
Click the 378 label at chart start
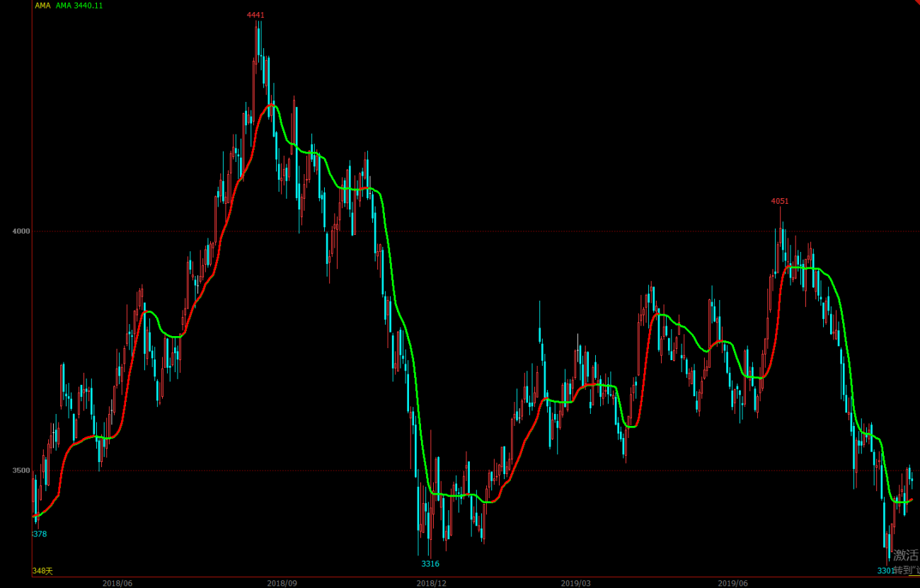40,534
